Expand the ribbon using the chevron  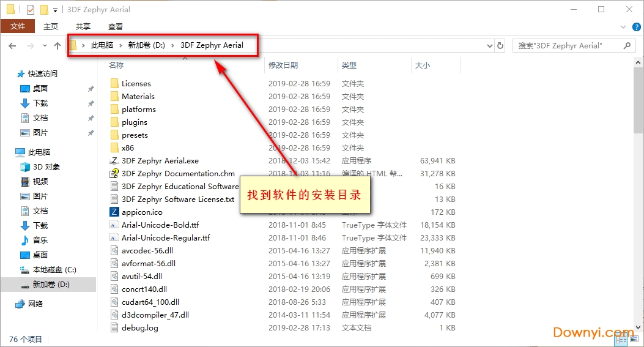click(623, 27)
